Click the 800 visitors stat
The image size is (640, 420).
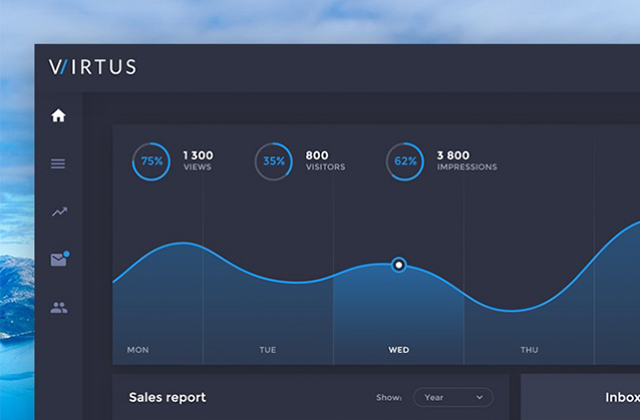[324, 160]
